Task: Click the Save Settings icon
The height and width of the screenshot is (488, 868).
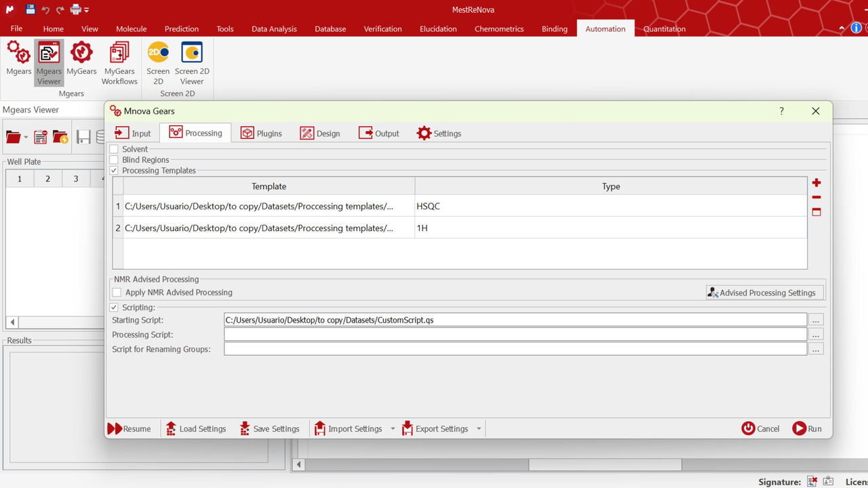Action: [245, 428]
